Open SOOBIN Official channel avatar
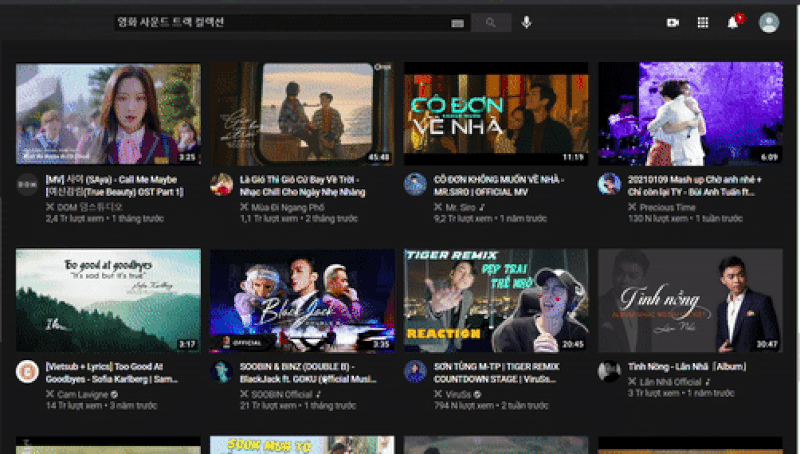The width and height of the screenshot is (800, 454). pos(221,371)
